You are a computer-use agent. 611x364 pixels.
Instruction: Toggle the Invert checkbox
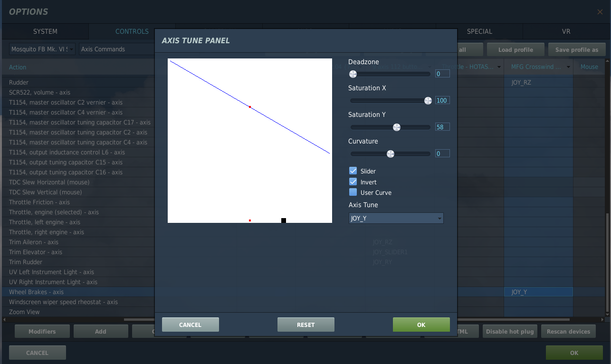tap(353, 182)
